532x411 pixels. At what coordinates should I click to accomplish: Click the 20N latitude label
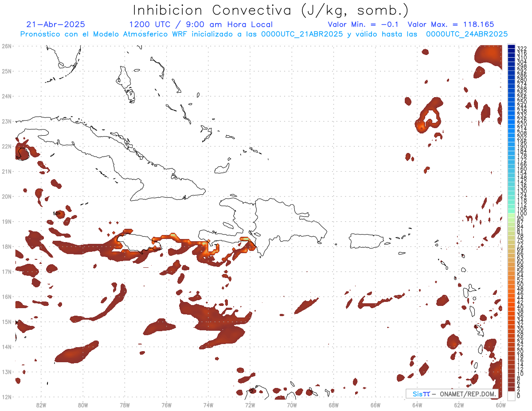point(7,196)
